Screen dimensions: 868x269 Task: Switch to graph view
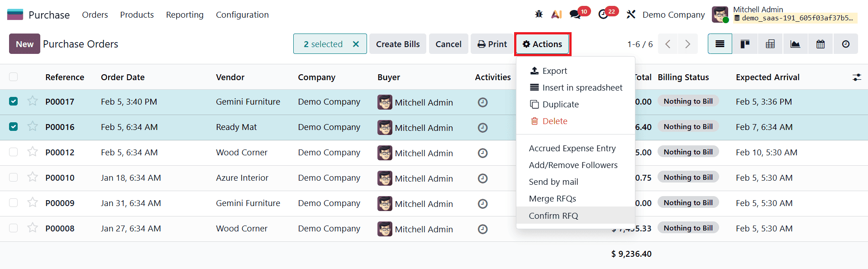pos(795,44)
